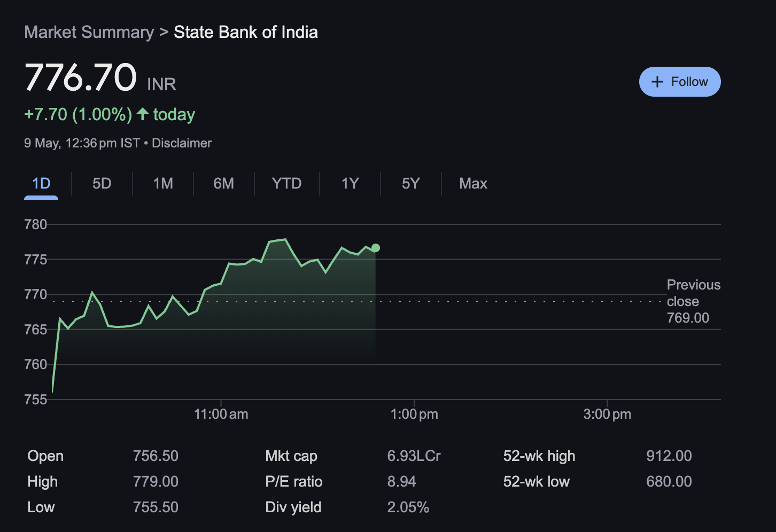The image size is (776, 532).
Task: Select the Max chart period
Action: tap(472, 183)
